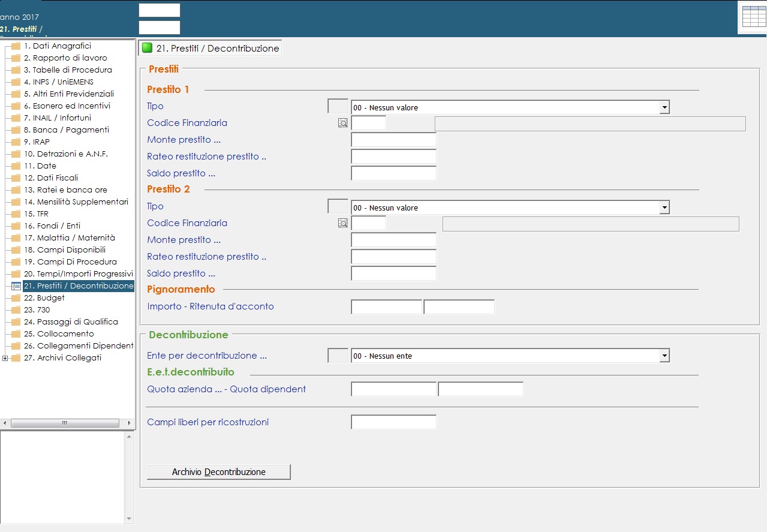Expand the Archivi Collegati tree node
This screenshot has width=767, height=532.
(x=5, y=358)
